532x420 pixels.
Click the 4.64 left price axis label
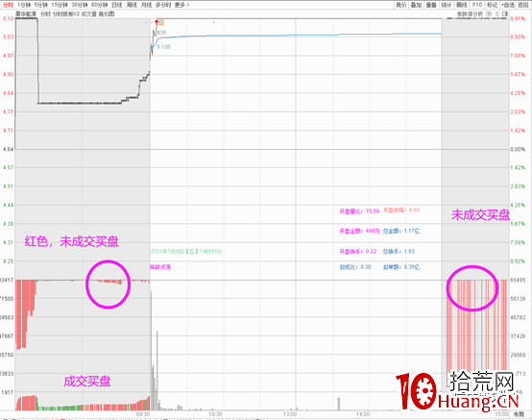point(8,149)
